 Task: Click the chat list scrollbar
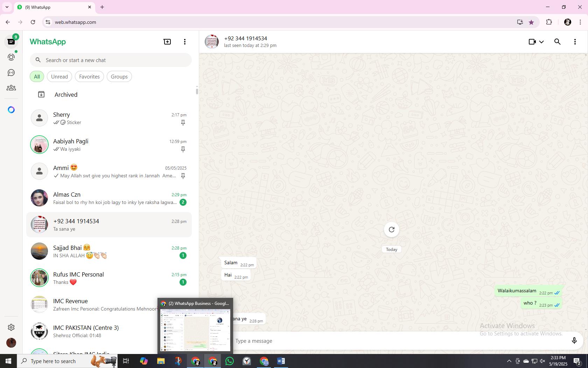pyautogui.click(x=197, y=91)
